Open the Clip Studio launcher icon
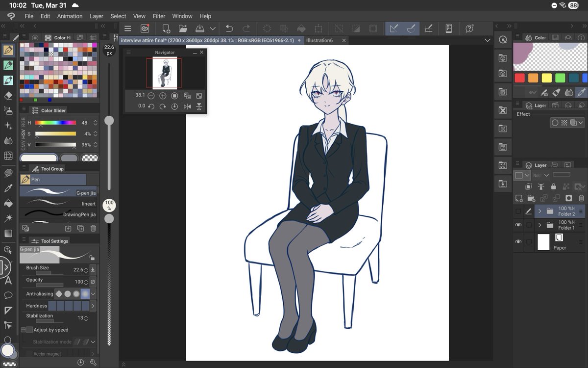Screen dimensions: 588x368 (x=145, y=28)
